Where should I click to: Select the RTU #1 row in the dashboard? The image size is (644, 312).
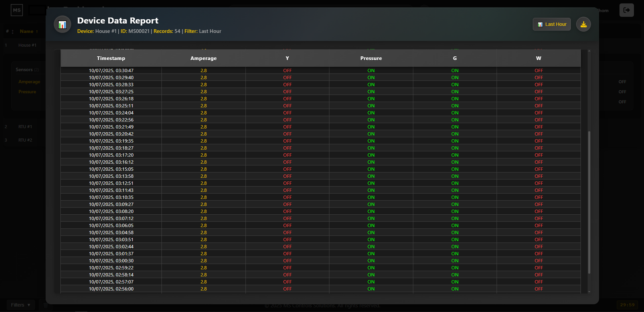[x=25, y=127]
